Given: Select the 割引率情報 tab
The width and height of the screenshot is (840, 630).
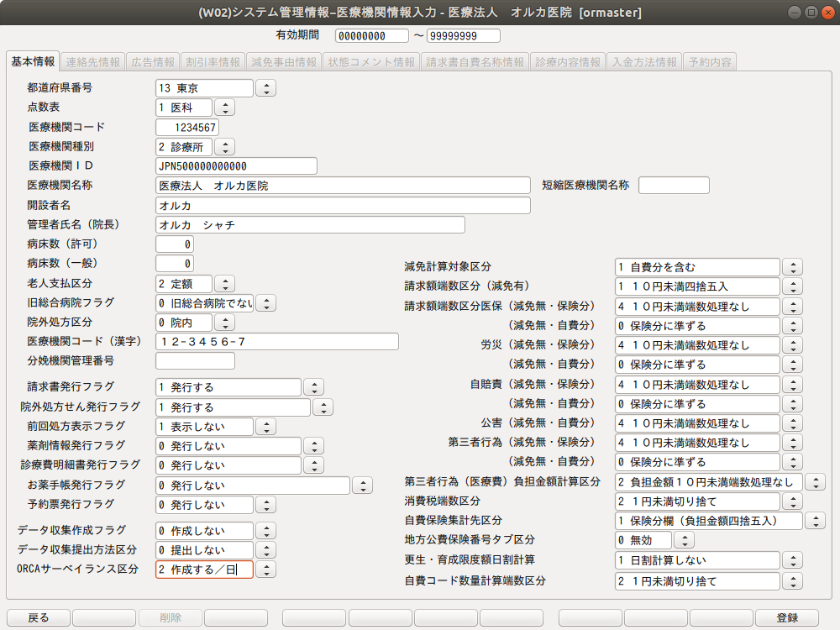Looking at the screenshot, I should point(213,62).
